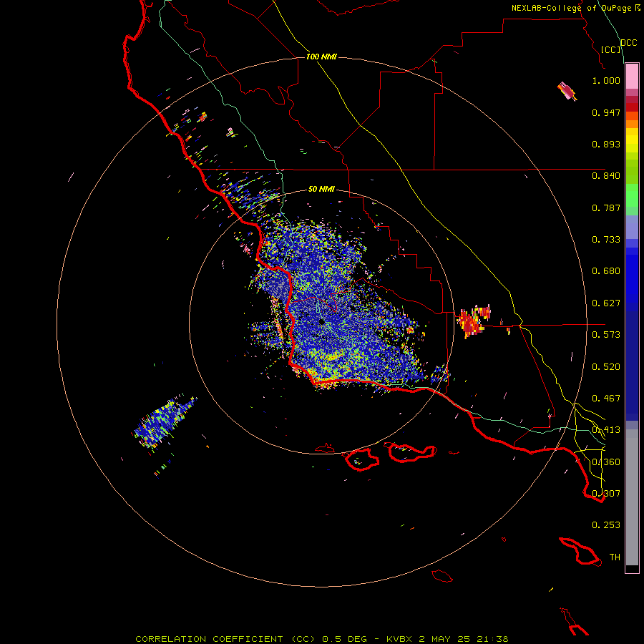Select the 1.000 legend value
Screen dimensions: 644x644
606,80
